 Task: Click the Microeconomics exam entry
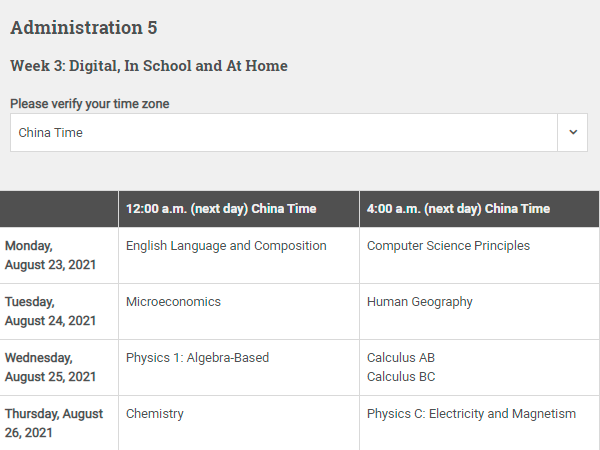click(173, 302)
